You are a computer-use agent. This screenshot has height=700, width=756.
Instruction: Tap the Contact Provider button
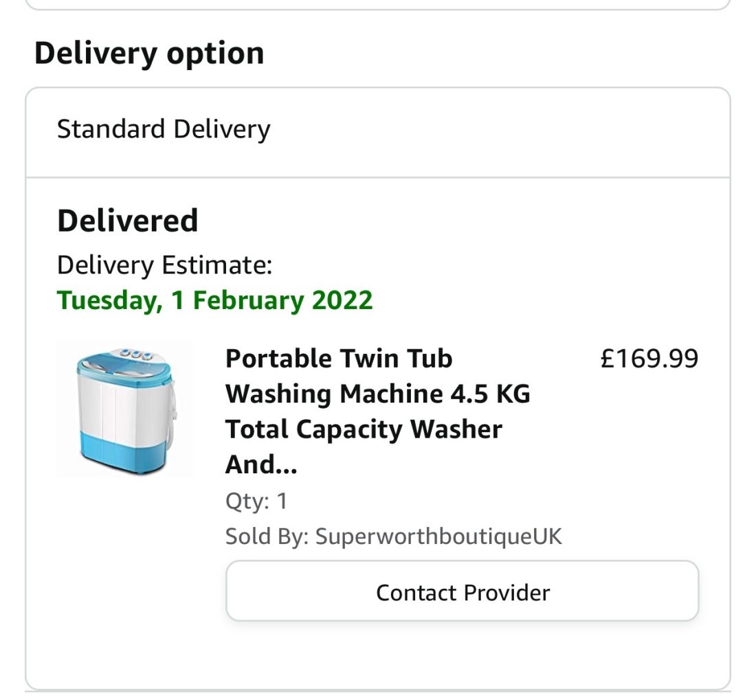click(x=462, y=591)
